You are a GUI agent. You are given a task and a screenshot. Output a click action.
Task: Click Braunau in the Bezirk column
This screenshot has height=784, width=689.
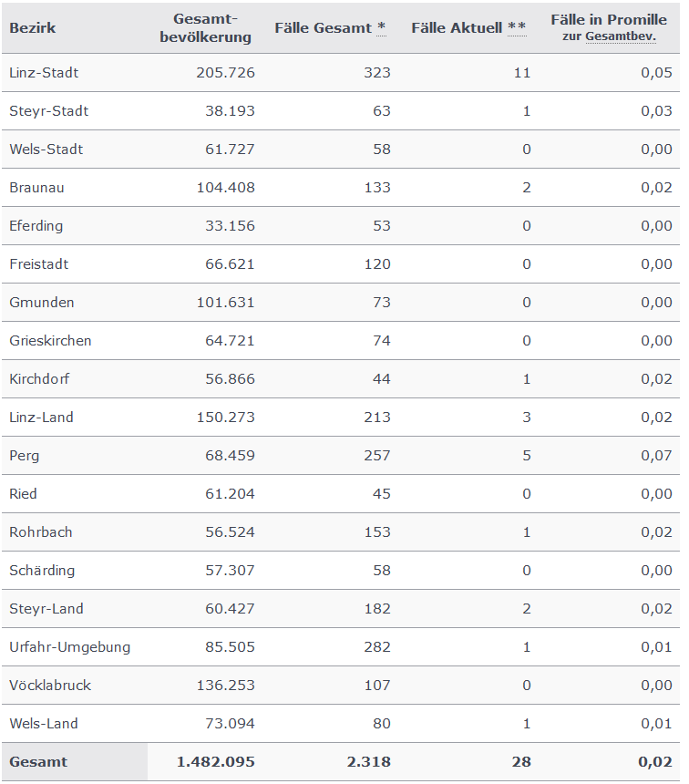[36, 188]
